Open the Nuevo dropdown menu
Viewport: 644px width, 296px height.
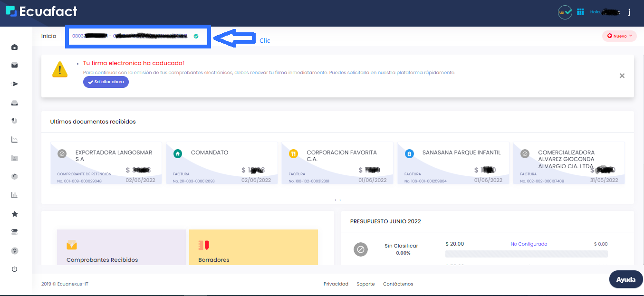pyautogui.click(x=619, y=36)
